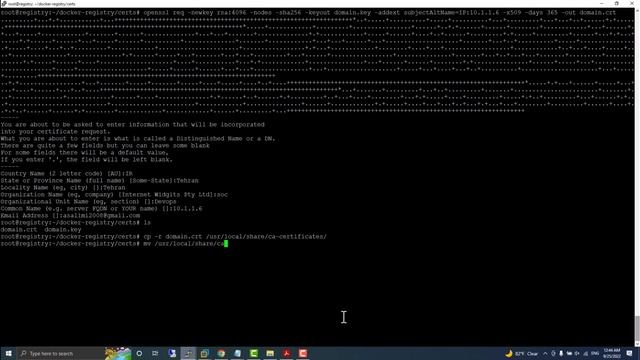Click the 'cp -r domain.crt' command line
Image resolution: width=640 pixels, height=360 pixels.
163,237
